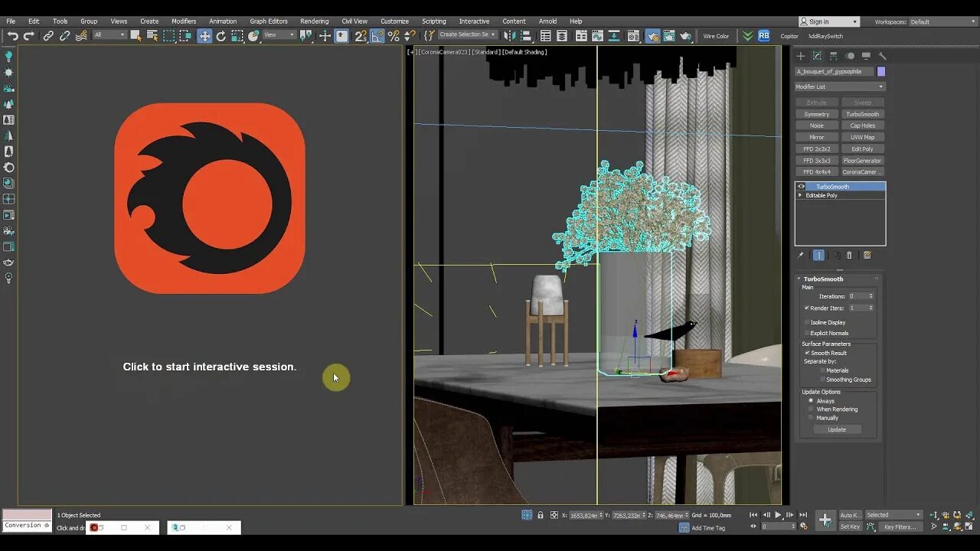Remove modifier with the trash icon
The image size is (980, 551).
pyautogui.click(x=850, y=256)
